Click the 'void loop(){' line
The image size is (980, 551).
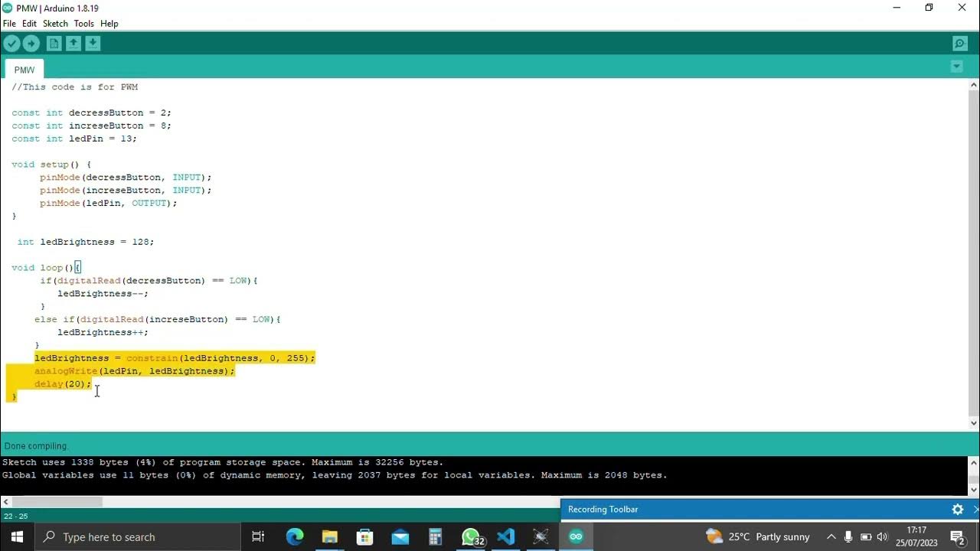click(x=46, y=268)
